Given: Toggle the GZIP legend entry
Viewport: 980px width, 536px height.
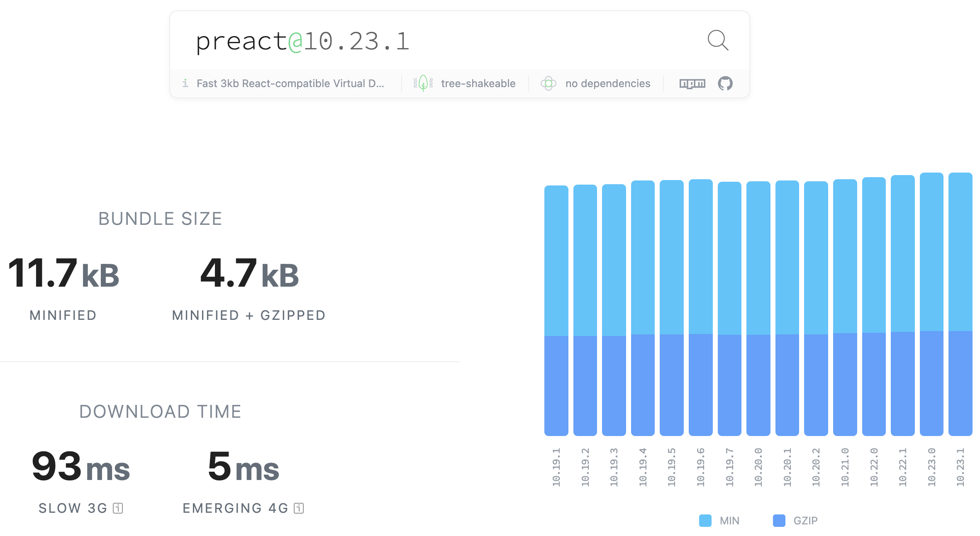Looking at the screenshot, I should click(x=805, y=521).
